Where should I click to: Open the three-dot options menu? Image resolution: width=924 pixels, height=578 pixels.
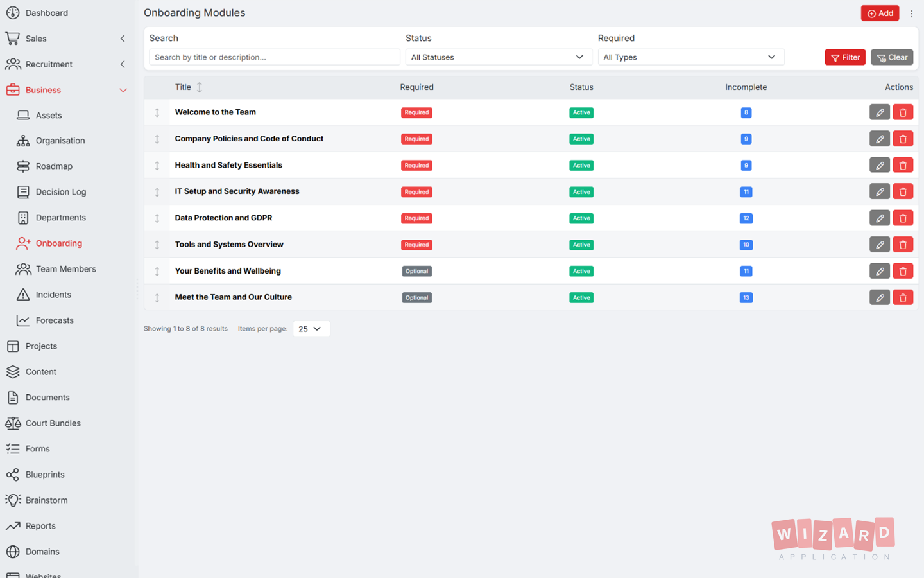tap(911, 13)
